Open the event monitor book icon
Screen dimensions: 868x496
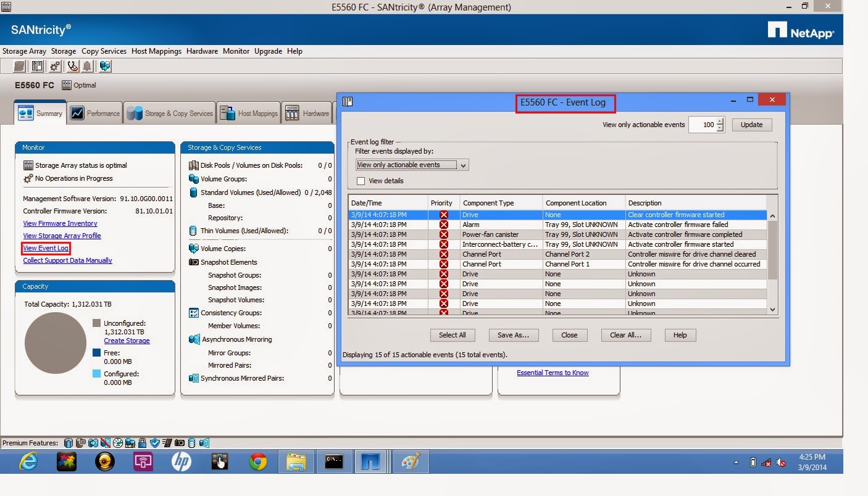pyautogui.click(x=37, y=66)
